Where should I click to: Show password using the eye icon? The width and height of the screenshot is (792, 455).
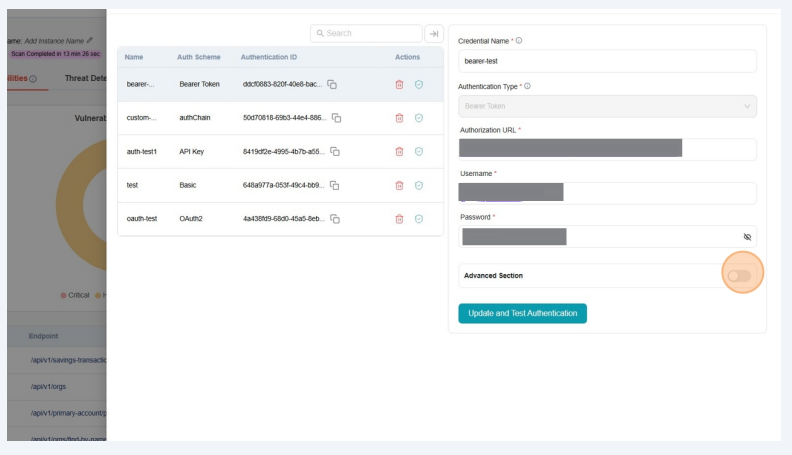click(x=746, y=237)
